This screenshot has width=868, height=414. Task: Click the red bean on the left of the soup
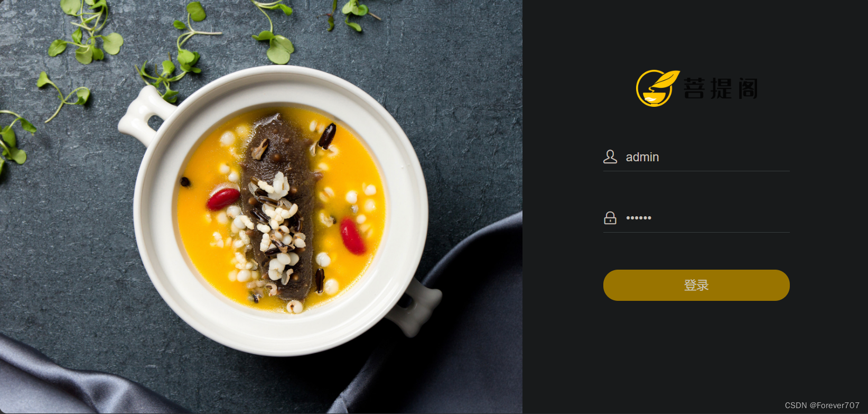click(x=223, y=198)
